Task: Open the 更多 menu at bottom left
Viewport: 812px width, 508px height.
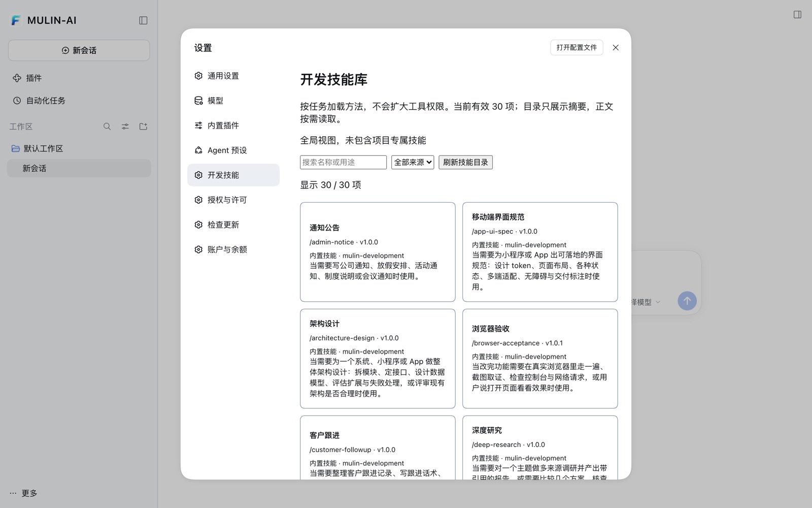Action: (23, 493)
